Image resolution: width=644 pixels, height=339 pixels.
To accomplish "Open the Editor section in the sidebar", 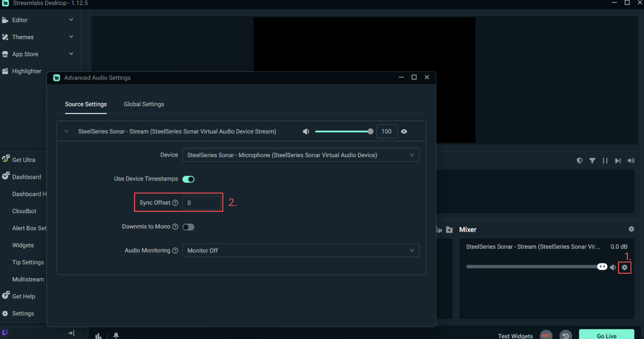I will pos(20,20).
